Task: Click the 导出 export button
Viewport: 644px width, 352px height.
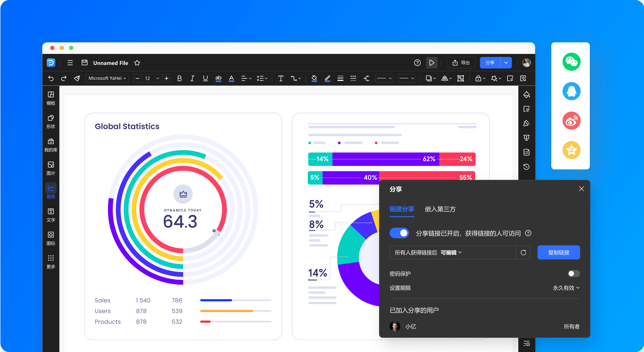Action: coord(461,63)
